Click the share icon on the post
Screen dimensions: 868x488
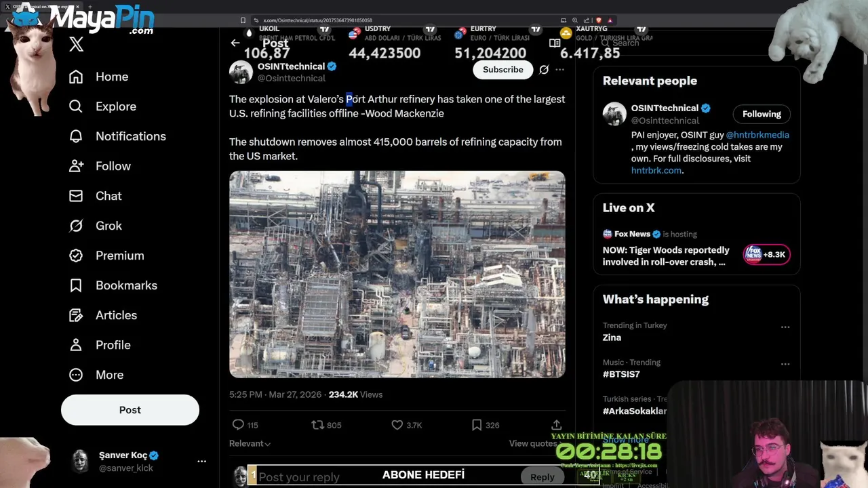[557, 424]
